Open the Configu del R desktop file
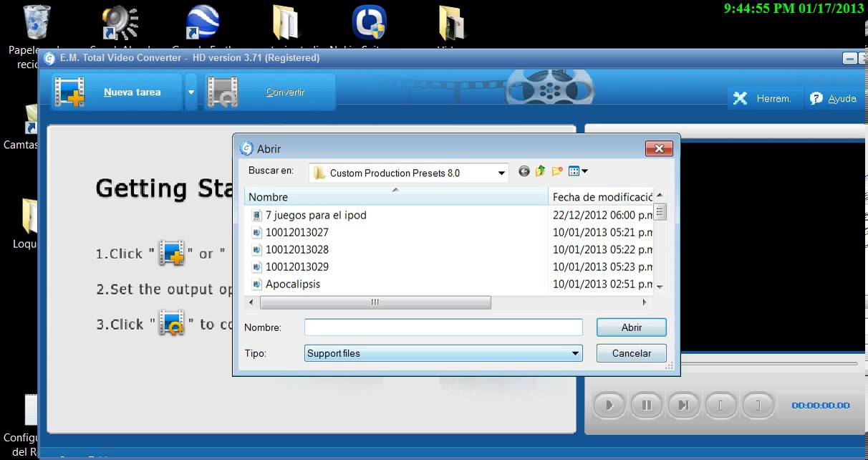Viewport: 868px width, 460px height. tap(31, 410)
